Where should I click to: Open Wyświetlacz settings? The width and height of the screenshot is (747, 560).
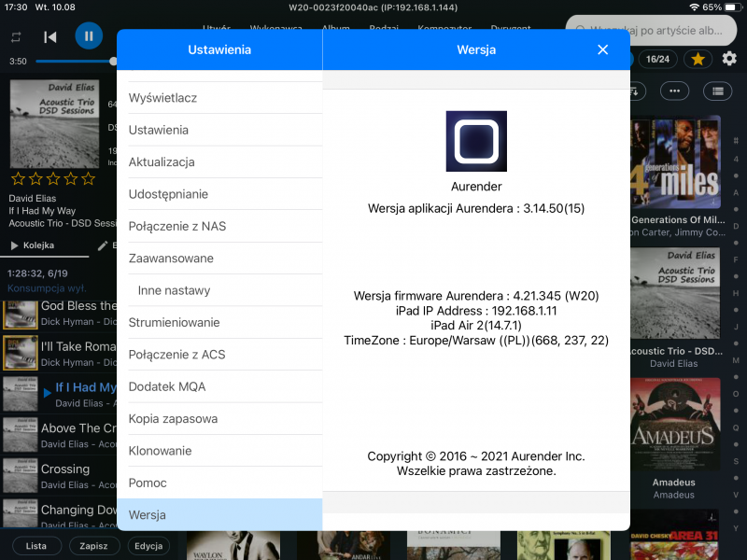click(x=219, y=98)
